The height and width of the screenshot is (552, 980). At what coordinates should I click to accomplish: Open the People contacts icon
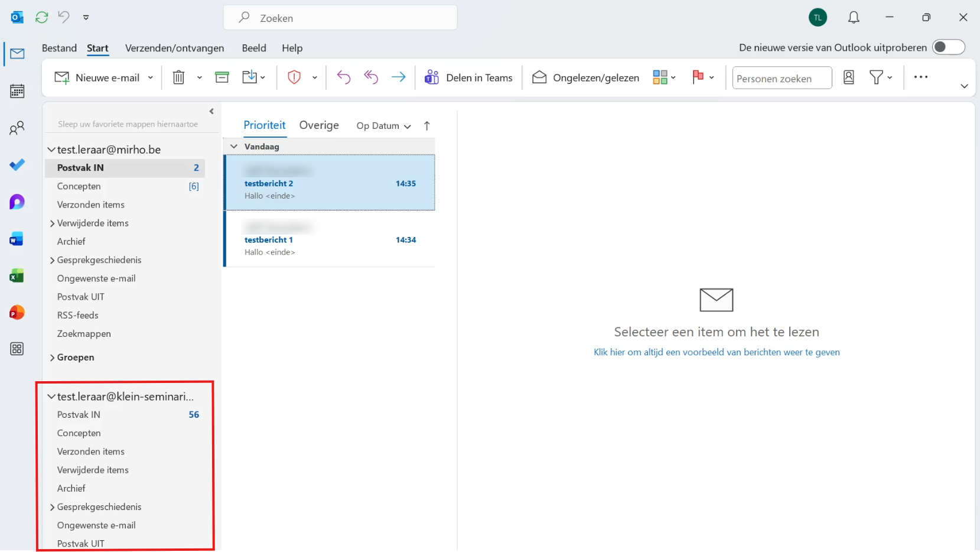point(17,128)
